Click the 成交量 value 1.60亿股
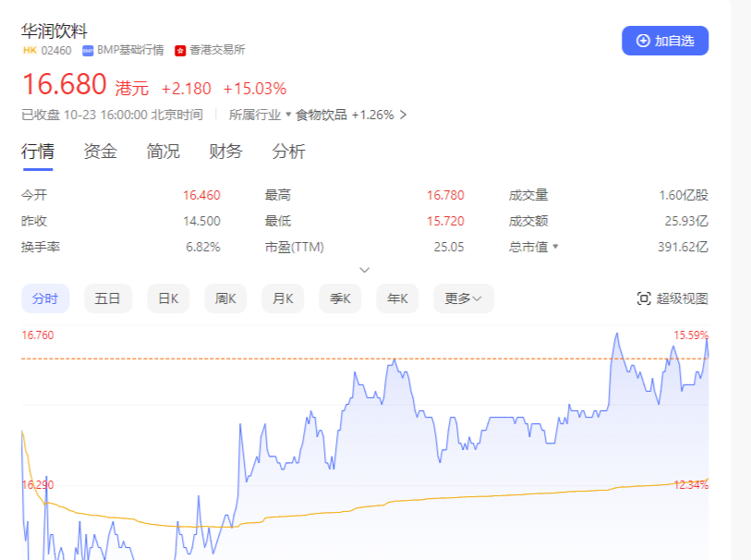The image size is (751, 560). click(x=684, y=195)
